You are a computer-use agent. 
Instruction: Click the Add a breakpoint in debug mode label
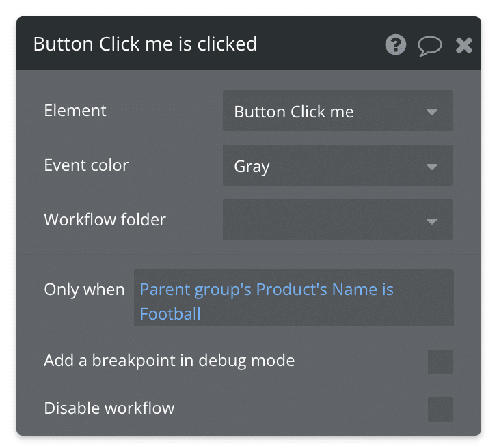(x=169, y=361)
